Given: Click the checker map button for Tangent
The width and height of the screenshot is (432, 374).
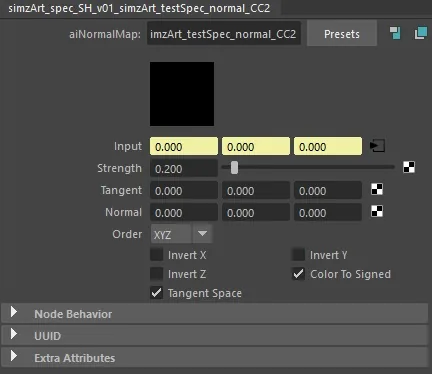Looking at the screenshot, I should pyautogui.click(x=377, y=190).
